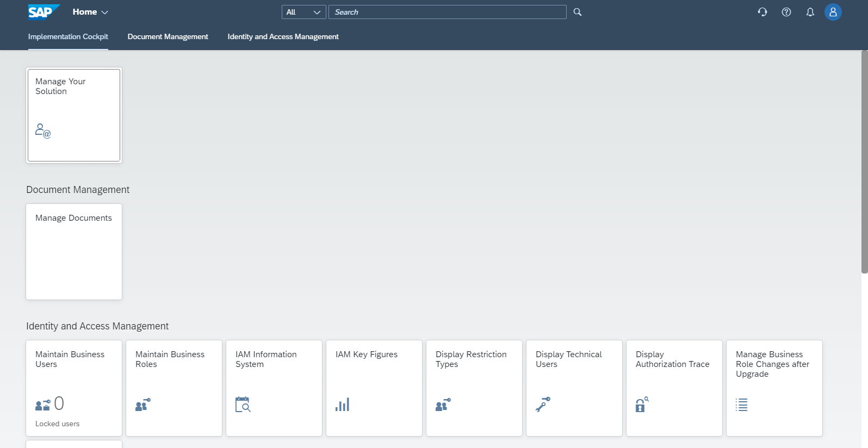Open the Manage Documents tile

74,251
